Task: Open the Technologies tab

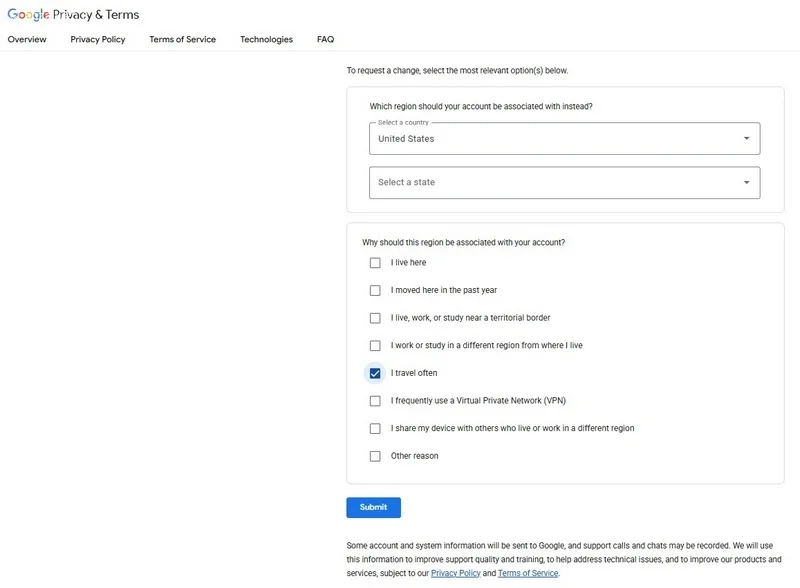Action: coord(266,39)
